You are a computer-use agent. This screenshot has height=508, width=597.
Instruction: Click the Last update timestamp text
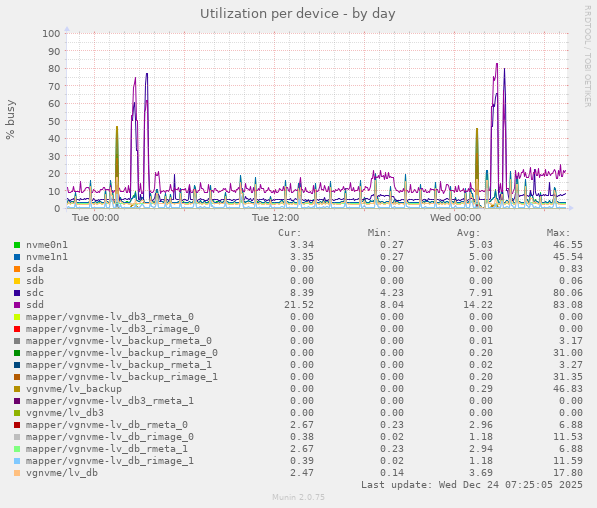pos(472,485)
